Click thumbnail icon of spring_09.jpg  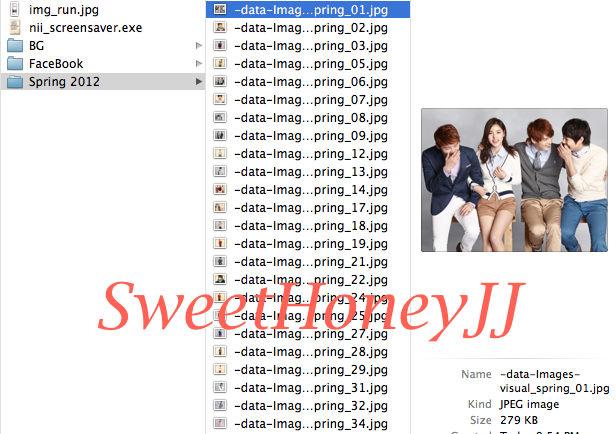pos(220,136)
